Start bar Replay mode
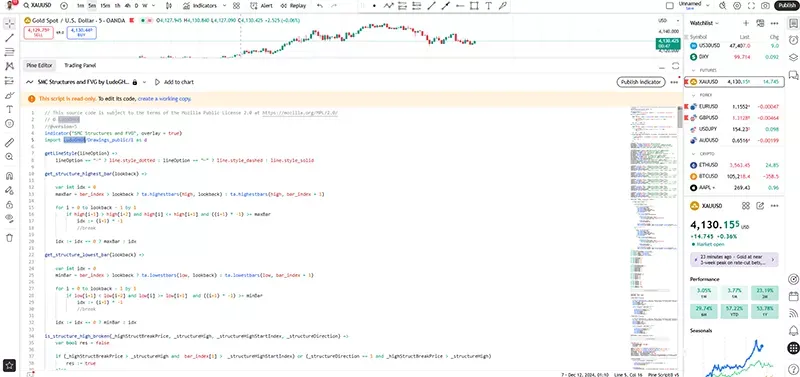 (293, 6)
